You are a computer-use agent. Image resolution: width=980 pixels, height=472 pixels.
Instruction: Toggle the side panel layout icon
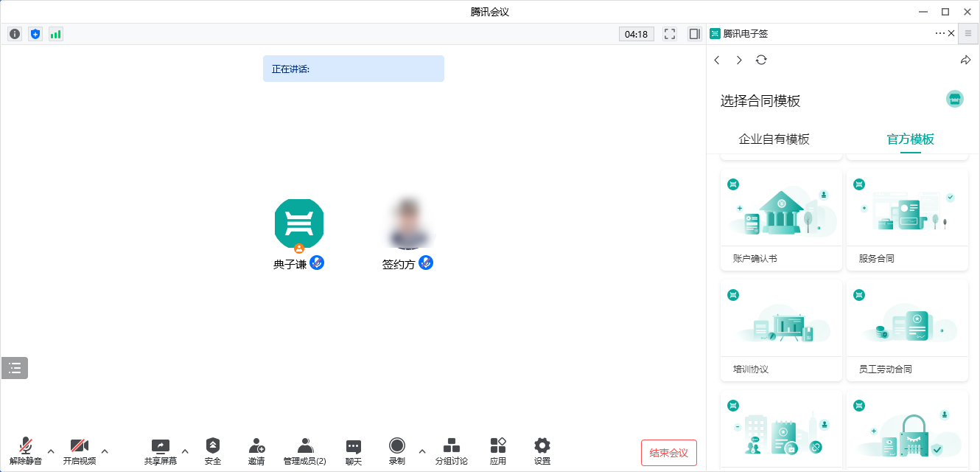pos(694,34)
